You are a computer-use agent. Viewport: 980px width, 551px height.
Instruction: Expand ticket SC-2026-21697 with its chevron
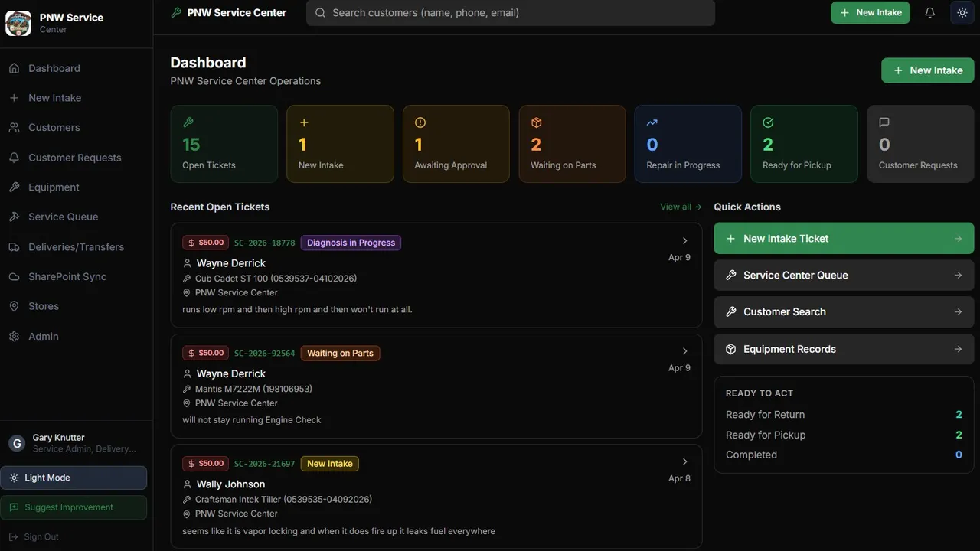[684, 461]
